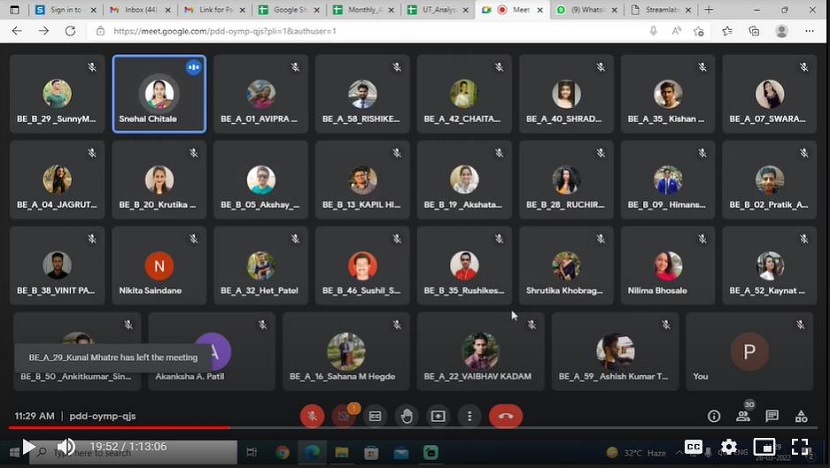Open video player settings gear

(x=729, y=447)
